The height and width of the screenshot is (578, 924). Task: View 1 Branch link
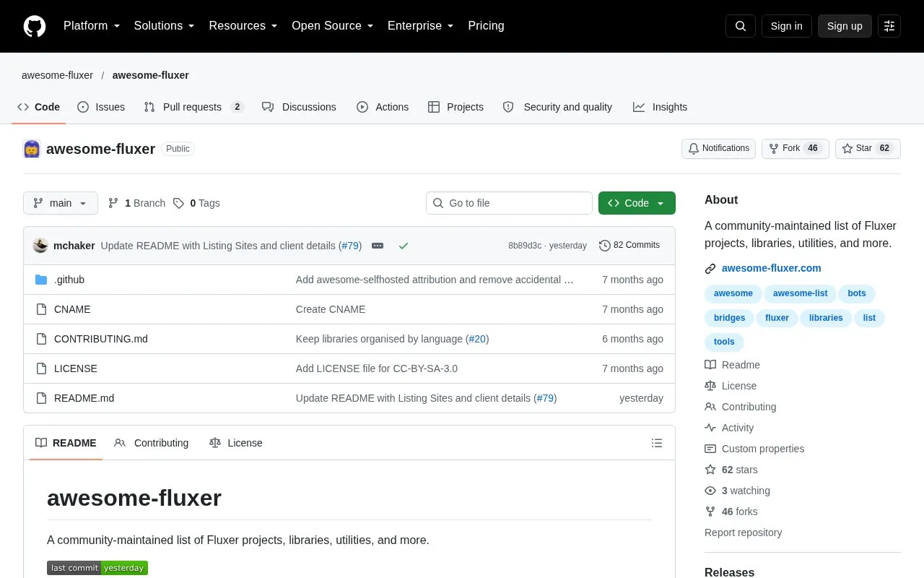tap(136, 203)
